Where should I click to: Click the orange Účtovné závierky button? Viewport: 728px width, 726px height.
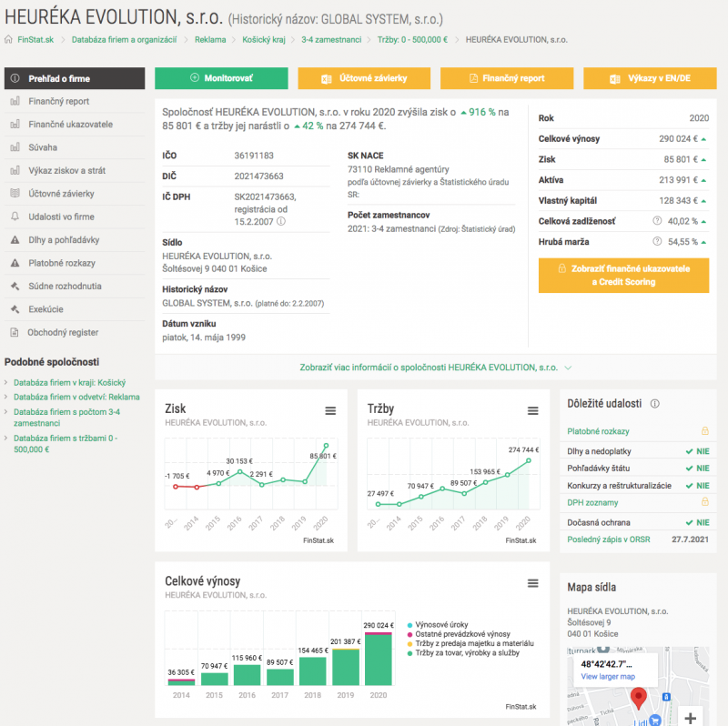pyautogui.click(x=364, y=78)
